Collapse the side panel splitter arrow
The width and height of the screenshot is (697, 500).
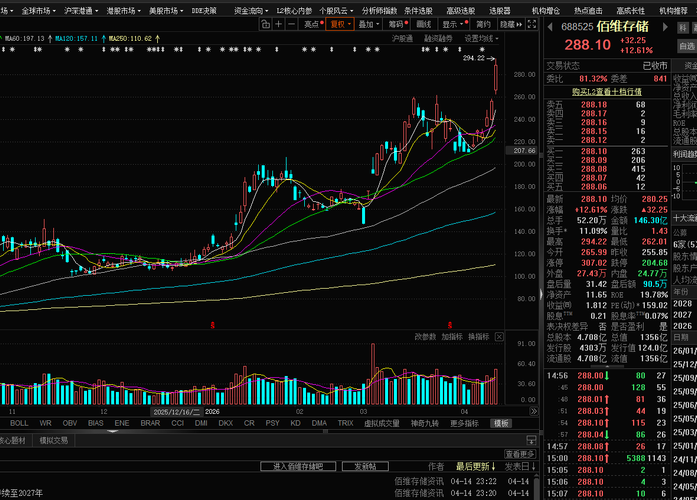pos(541,294)
